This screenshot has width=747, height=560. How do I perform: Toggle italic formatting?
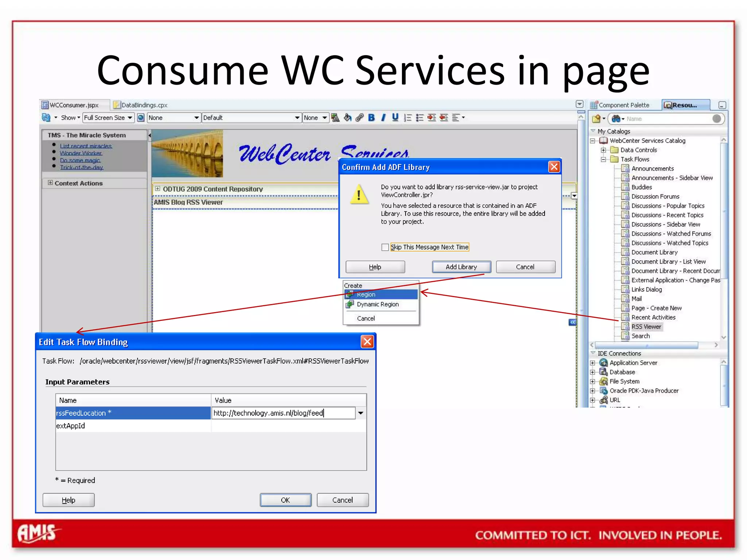[383, 117]
